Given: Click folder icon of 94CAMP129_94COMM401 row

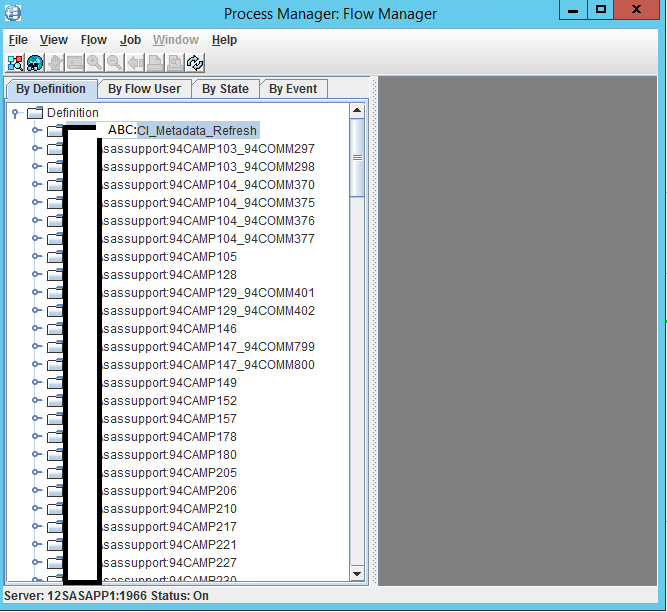Looking at the screenshot, I should [x=54, y=293].
